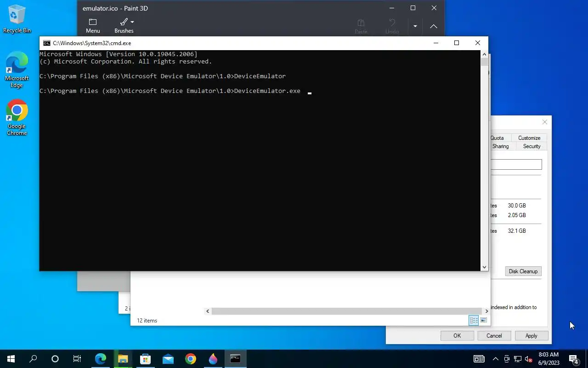The width and height of the screenshot is (588, 368).
Task: Click Cancel in the Properties dialog
Action: (x=494, y=336)
